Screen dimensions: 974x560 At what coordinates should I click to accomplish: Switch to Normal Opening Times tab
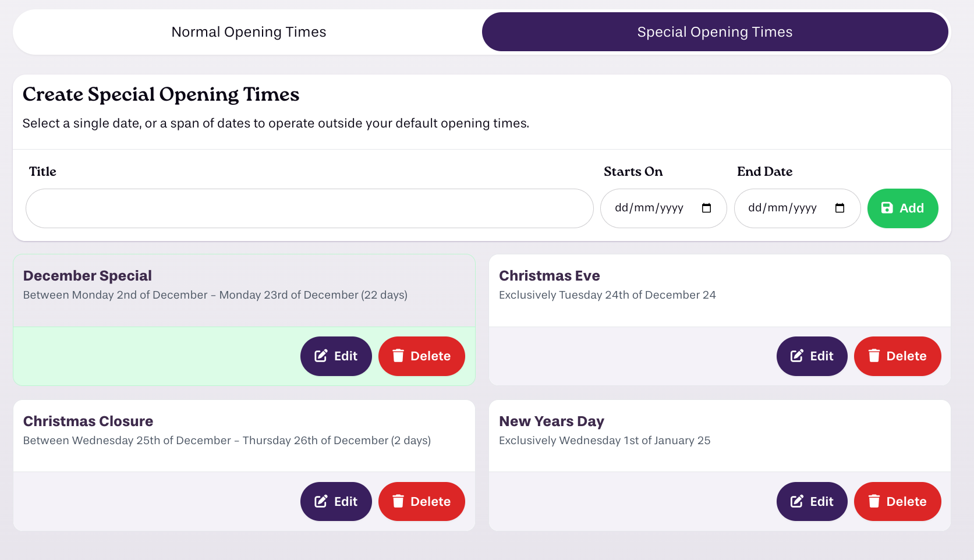pyautogui.click(x=249, y=32)
